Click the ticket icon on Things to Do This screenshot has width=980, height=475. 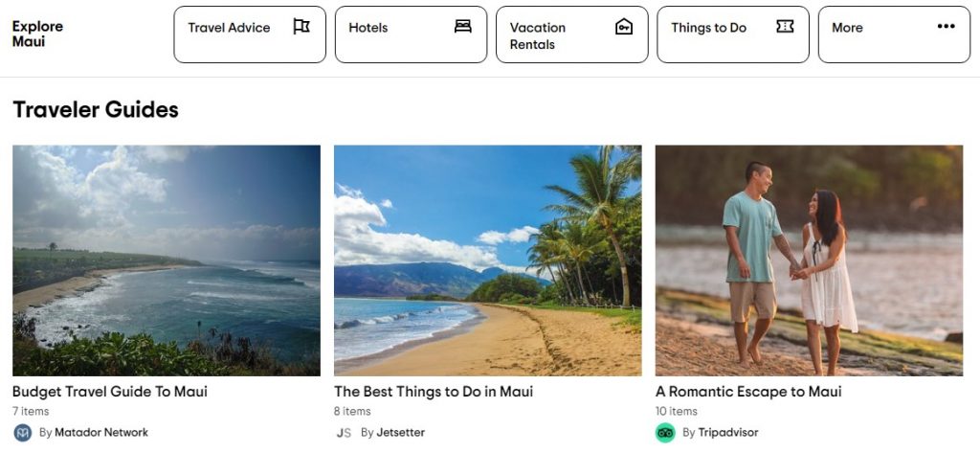785,27
